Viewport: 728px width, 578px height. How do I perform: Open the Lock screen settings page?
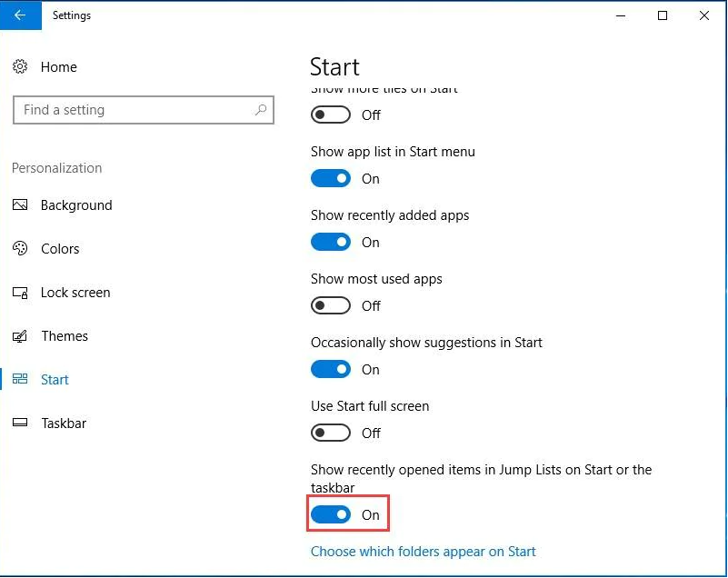(75, 293)
